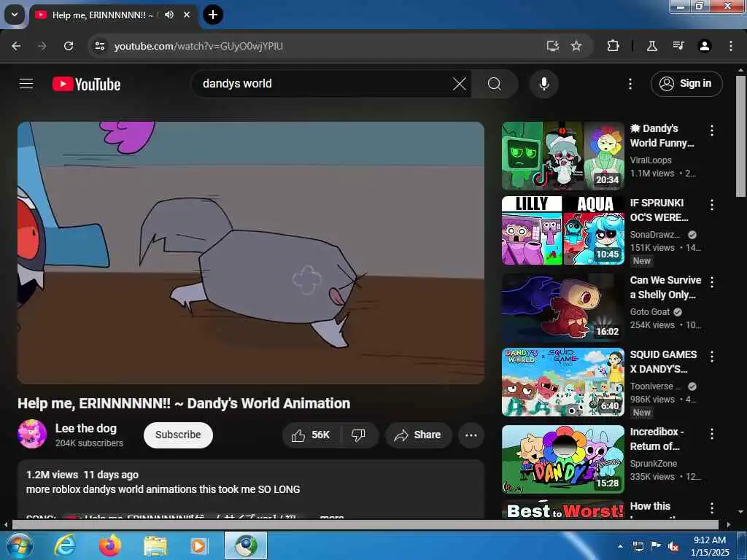Open 'Dandy's World Funny' video thumbnail
The width and height of the screenshot is (747, 560).
[562, 156]
